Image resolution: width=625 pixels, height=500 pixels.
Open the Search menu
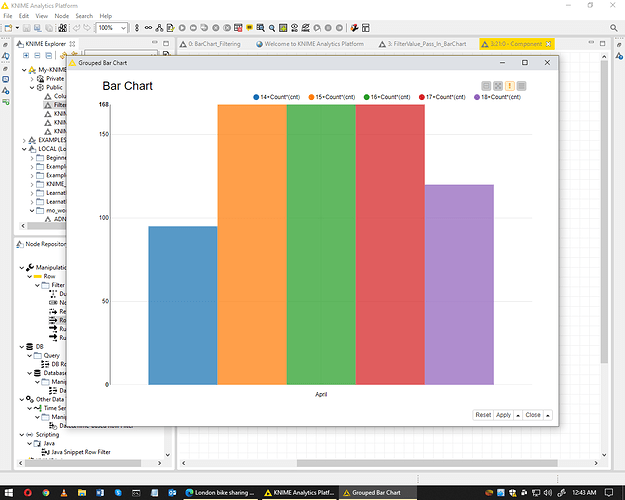click(84, 16)
